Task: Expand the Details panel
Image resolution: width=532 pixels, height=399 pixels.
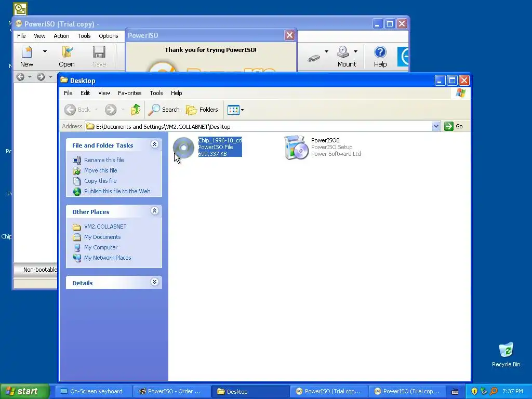Action: coord(154,282)
